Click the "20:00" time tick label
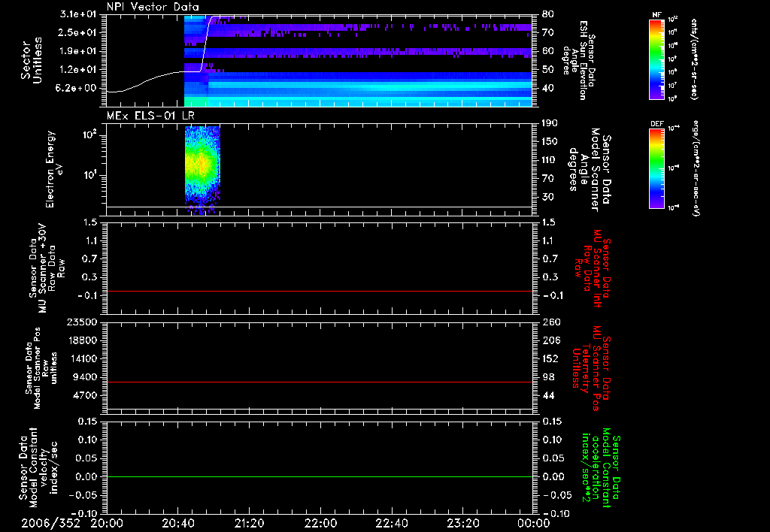Screen dimensions: 770x532 pos(107,523)
